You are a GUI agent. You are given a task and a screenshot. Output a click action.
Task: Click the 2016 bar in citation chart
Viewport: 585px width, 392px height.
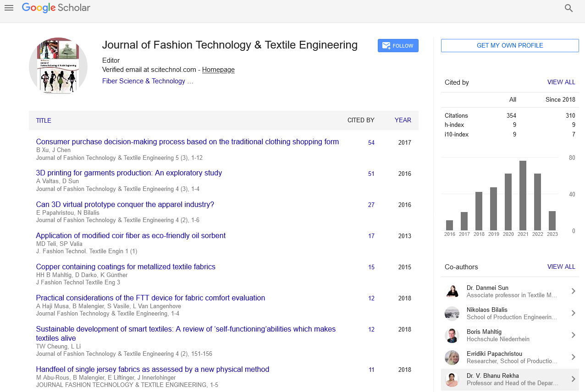[x=449, y=225]
